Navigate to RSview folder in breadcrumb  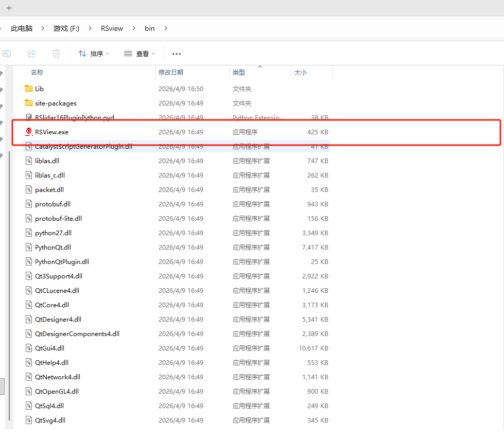[x=112, y=28]
